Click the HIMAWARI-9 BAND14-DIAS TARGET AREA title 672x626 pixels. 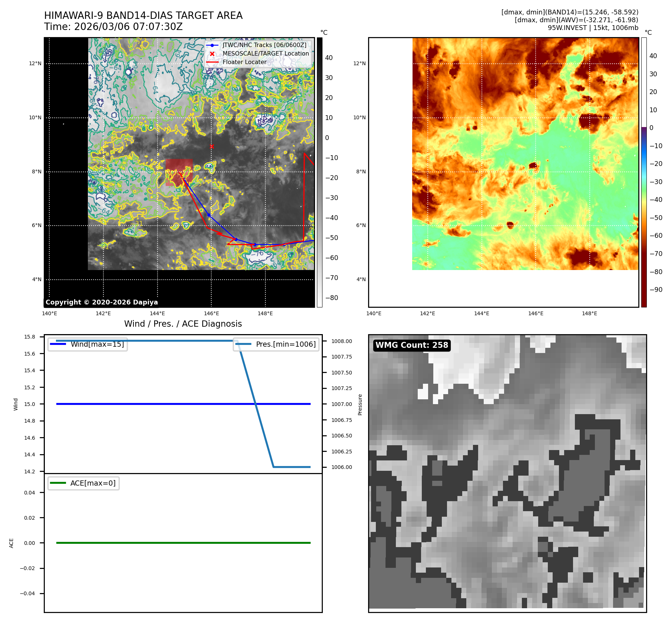coord(143,16)
